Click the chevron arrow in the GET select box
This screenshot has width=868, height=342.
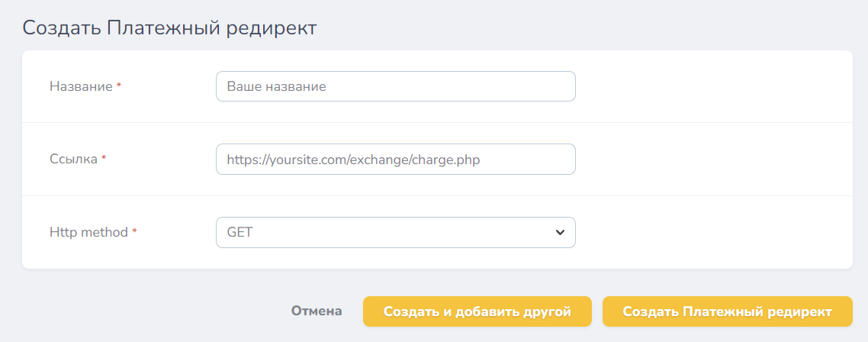click(x=560, y=233)
